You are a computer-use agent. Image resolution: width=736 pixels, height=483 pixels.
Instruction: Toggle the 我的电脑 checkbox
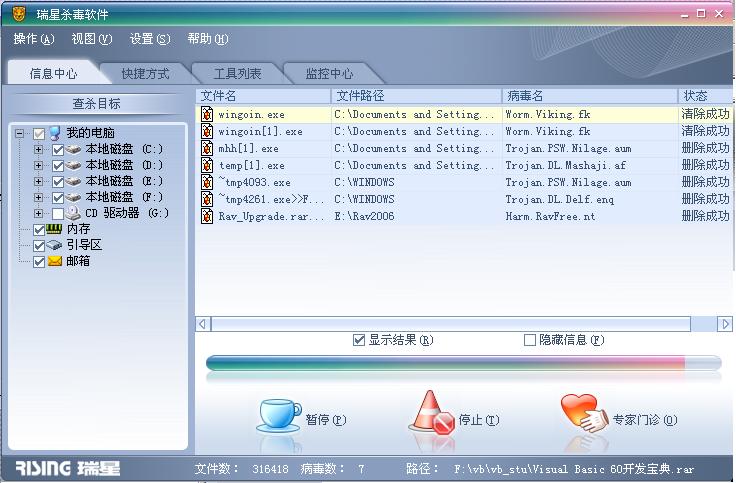[39, 134]
